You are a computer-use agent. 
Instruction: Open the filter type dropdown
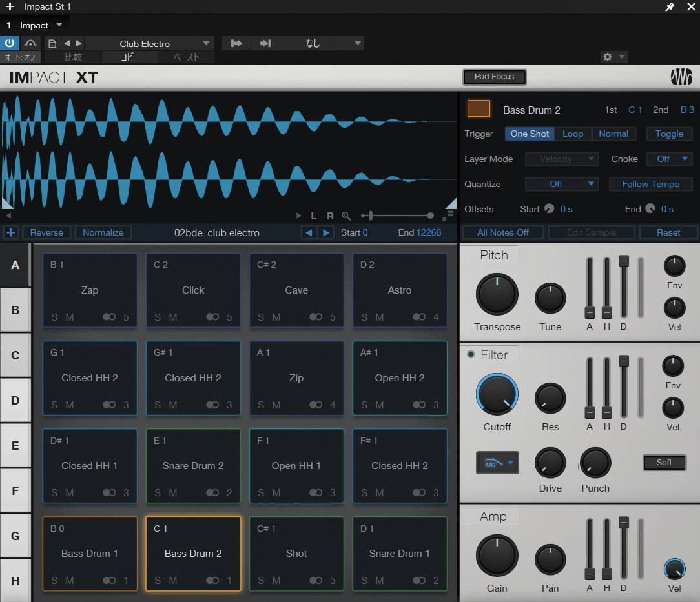497,463
